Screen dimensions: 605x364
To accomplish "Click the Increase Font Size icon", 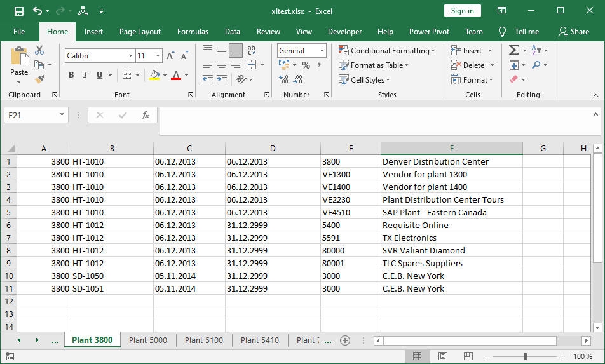I will [x=170, y=56].
